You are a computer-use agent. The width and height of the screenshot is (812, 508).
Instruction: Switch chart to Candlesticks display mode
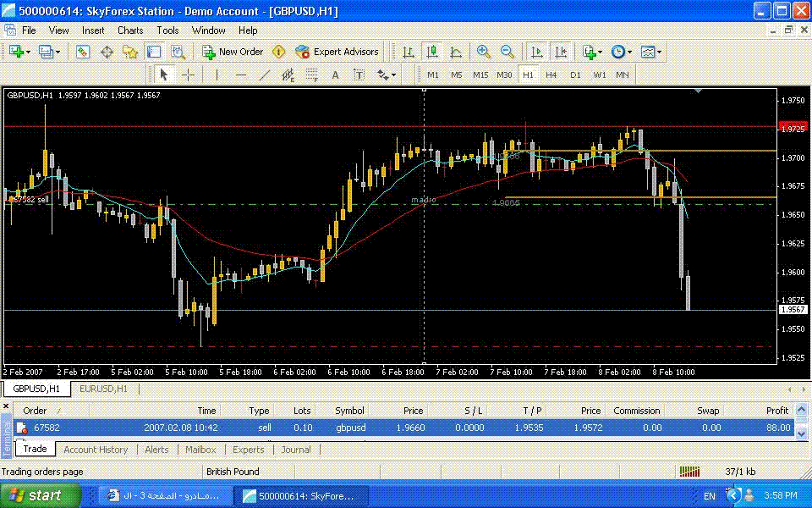tap(432, 52)
